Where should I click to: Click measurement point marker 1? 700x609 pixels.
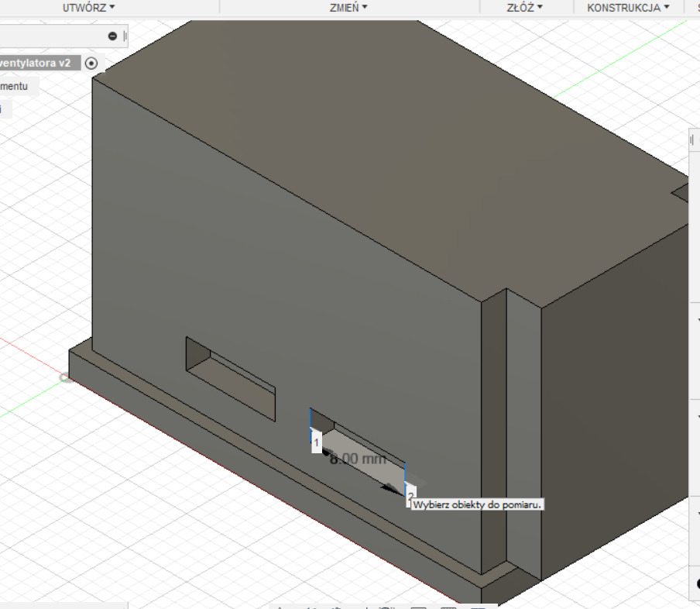[317, 442]
